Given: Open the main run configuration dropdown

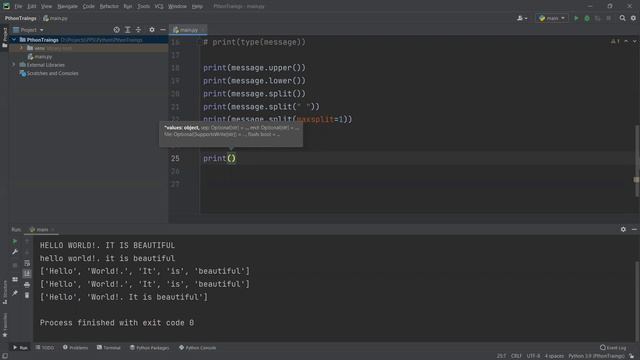Looking at the screenshot, I should tap(552, 18).
